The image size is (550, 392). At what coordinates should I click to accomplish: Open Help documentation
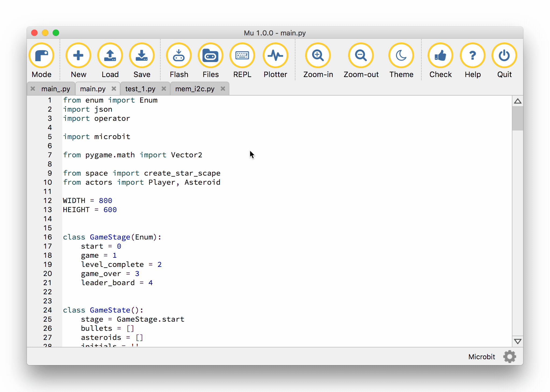pyautogui.click(x=472, y=56)
